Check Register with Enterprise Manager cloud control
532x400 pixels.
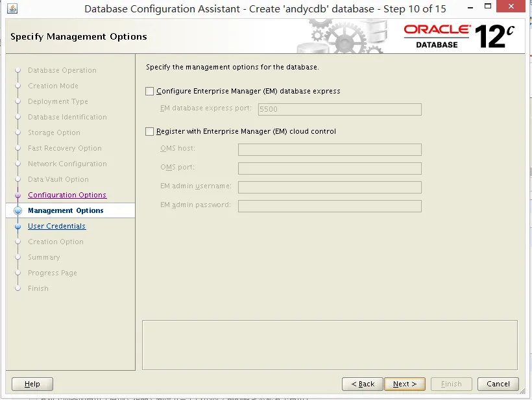pos(149,131)
